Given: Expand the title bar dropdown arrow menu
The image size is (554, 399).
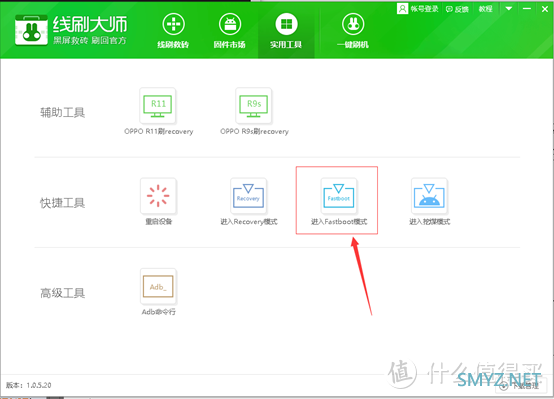Looking at the screenshot, I should click(x=509, y=8).
